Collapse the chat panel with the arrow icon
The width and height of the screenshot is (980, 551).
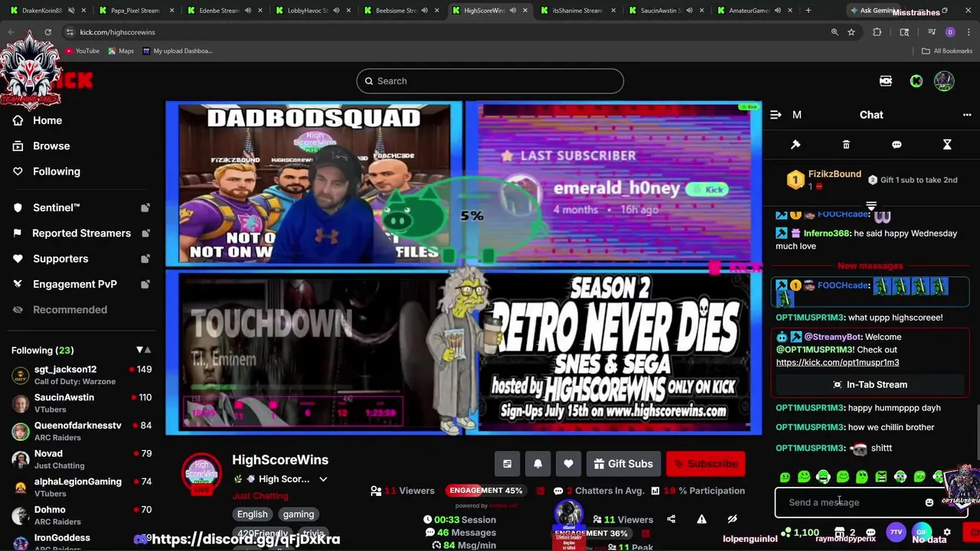pos(776,115)
